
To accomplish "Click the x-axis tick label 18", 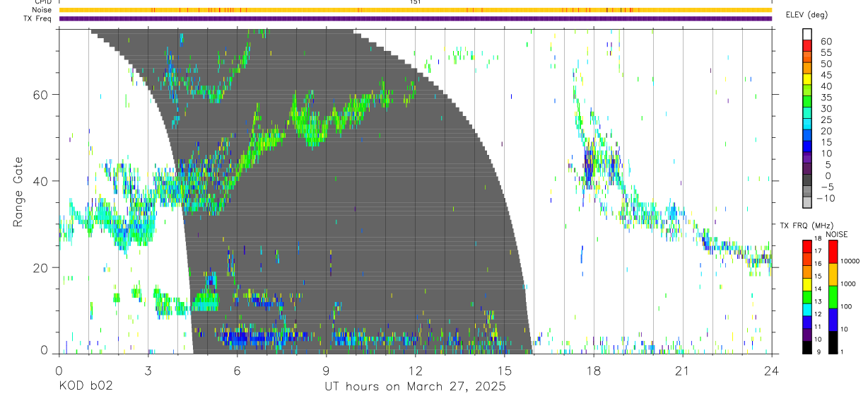I will coord(594,370).
